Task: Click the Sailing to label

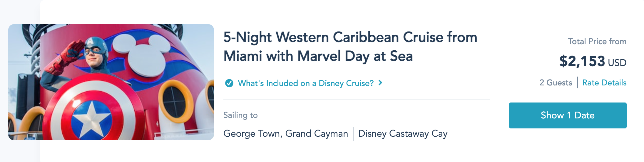Action: 240,115
